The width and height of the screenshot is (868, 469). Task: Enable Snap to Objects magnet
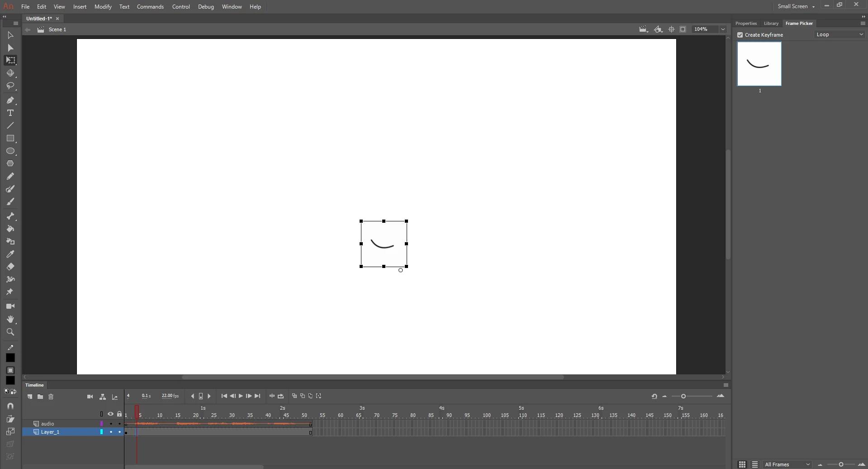(x=10, y=406)
